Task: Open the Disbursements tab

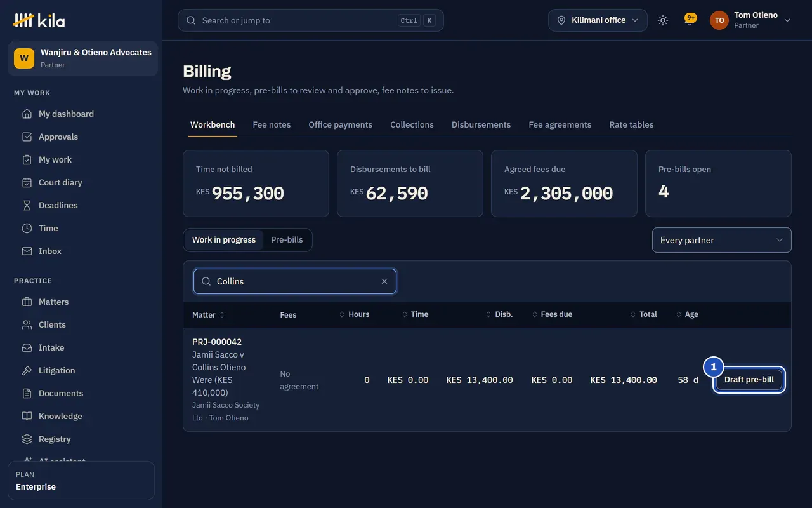Action: click(481, 125)
